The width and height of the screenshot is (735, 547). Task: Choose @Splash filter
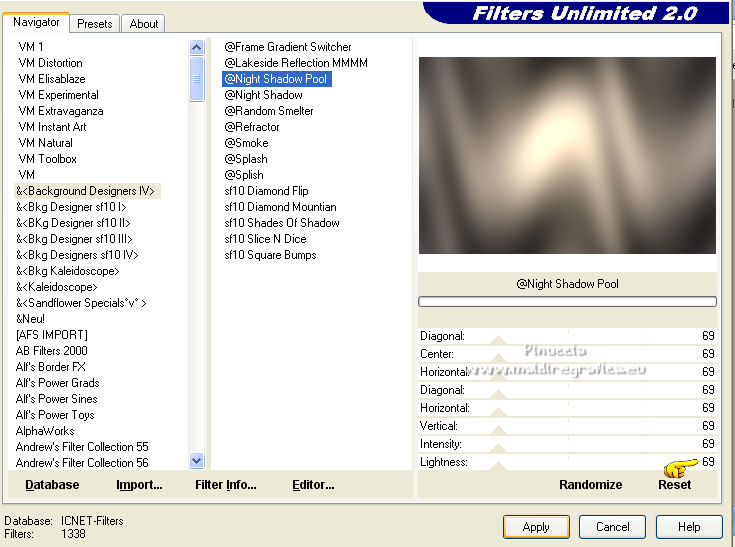[246, 159]
